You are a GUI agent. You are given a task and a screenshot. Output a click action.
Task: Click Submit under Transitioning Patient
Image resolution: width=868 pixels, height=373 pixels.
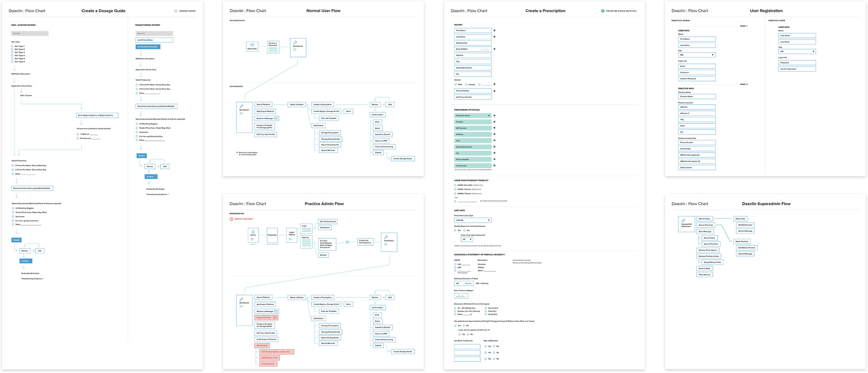pos(142,156)
